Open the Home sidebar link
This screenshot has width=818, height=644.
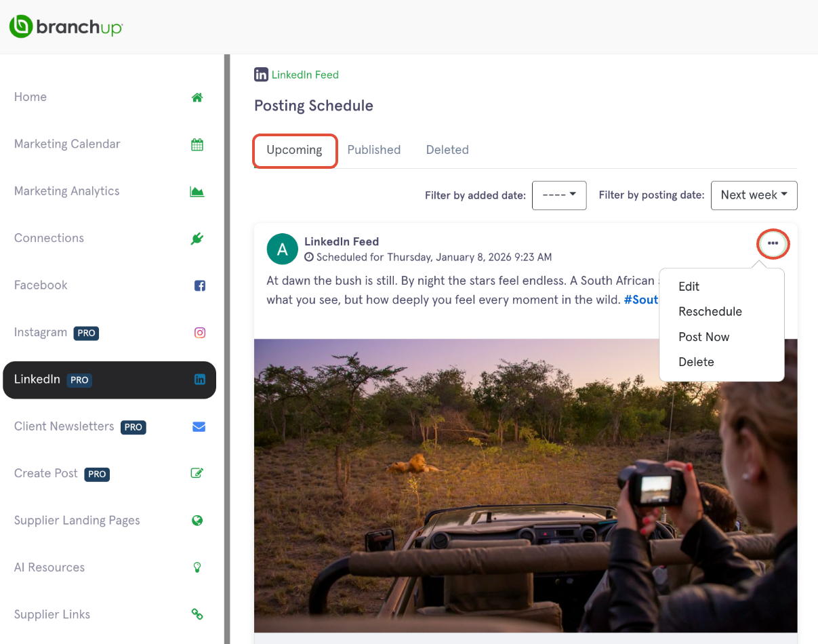point(109,97)
